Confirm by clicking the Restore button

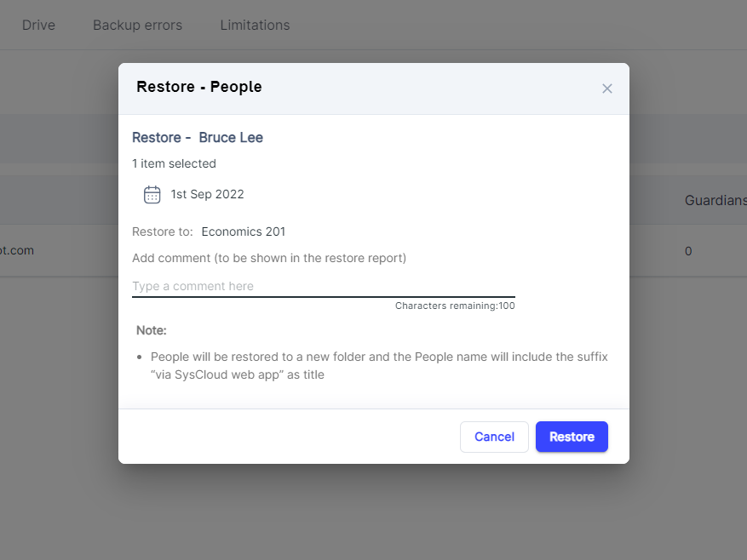(572, 437)
